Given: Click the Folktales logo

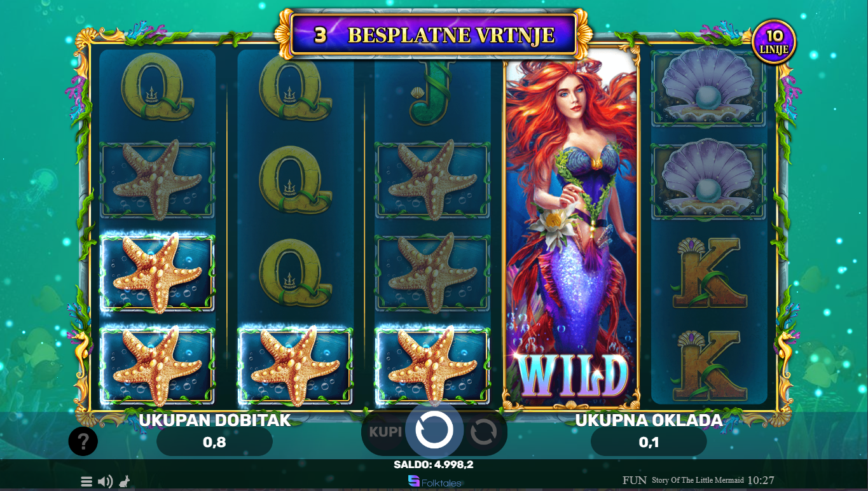Looking at the screenshot, I should pyautogui.click(x=434, y=481).
